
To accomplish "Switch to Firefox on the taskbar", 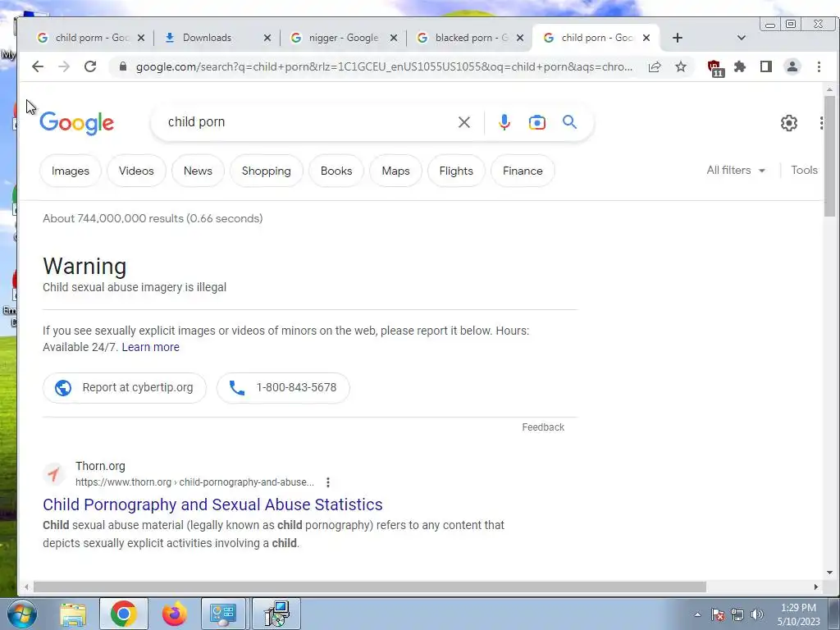I will 175,614.
